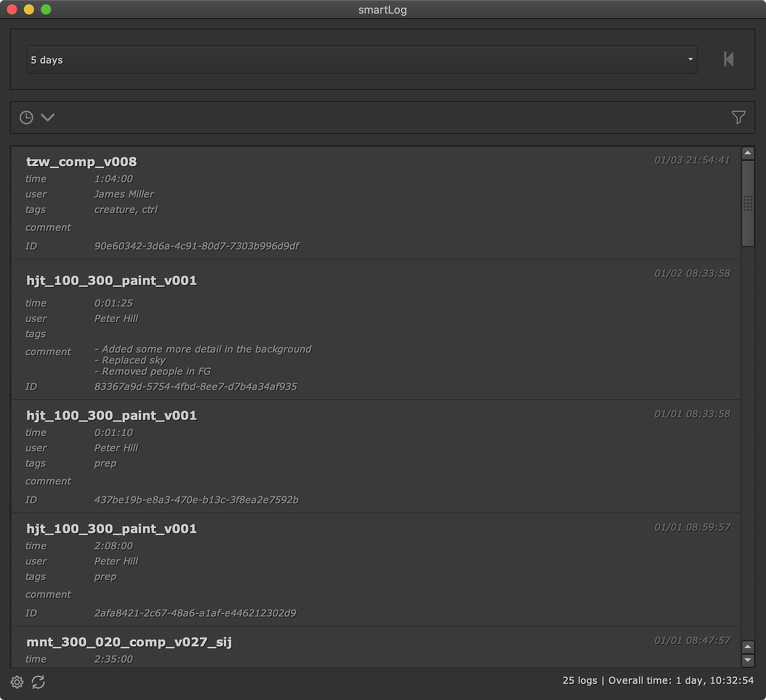Screen dimensions: 766x700
Task: Click time value 0:01:10
Action: click(114, 432)
